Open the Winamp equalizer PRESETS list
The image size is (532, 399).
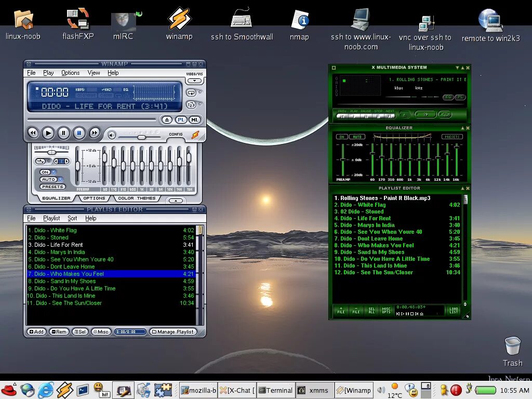point(52,187)
